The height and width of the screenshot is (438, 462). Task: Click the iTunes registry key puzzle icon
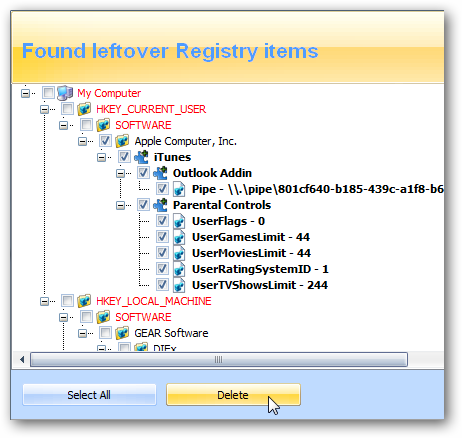point(141,157)
